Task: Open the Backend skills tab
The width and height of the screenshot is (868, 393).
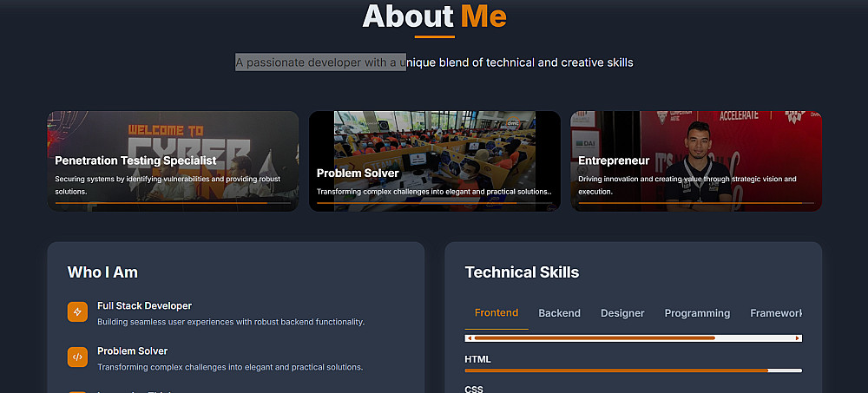Action: [559, 313]
